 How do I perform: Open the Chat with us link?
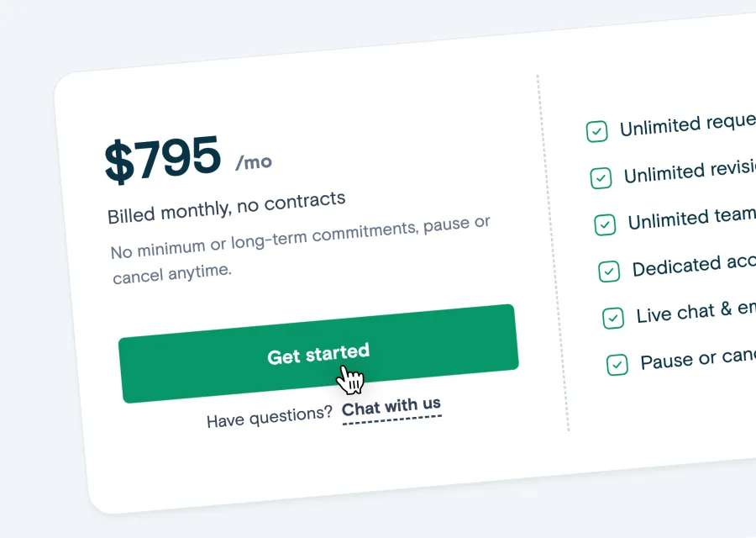coord(391,406)
